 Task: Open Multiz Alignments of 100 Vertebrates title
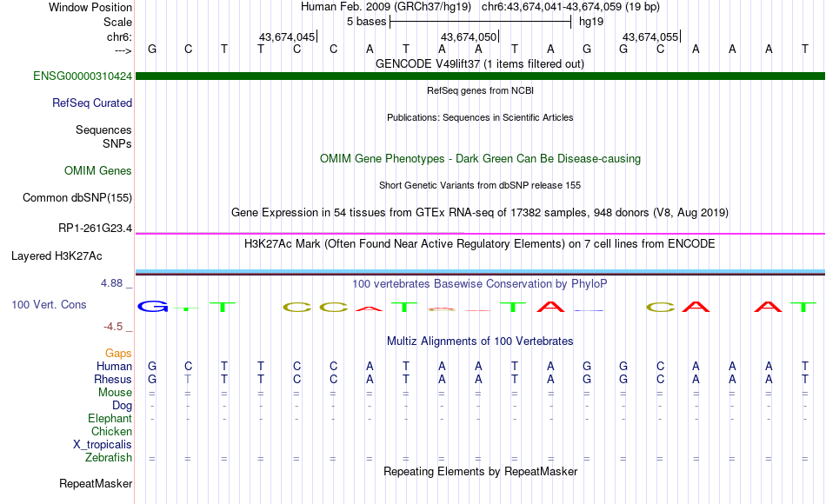[x=480, y=342]
